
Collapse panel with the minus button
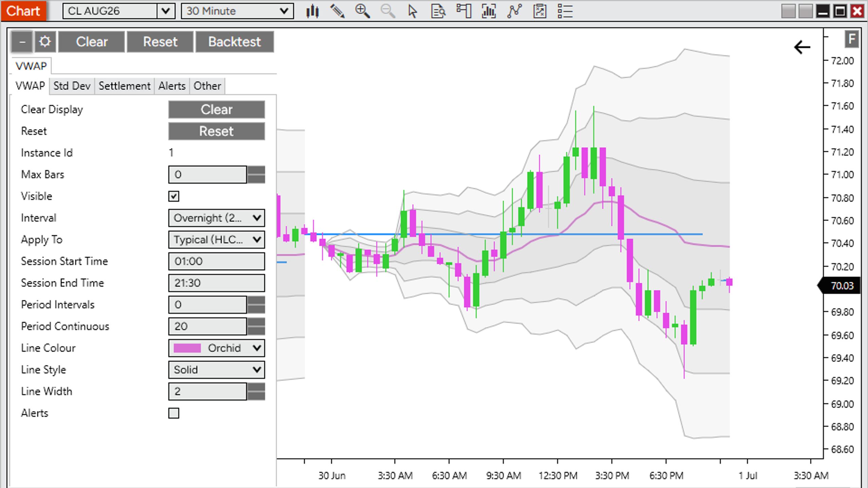[22, 42]
